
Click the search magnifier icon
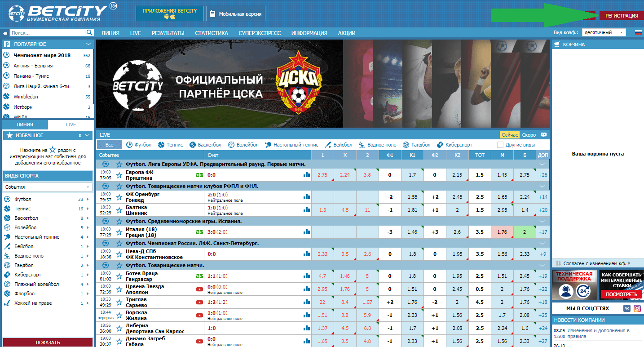pos(89,33)
